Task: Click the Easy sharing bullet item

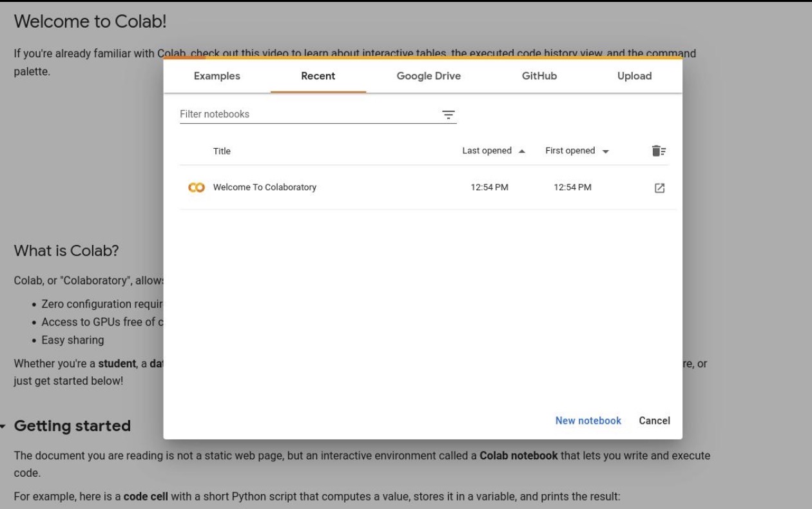Action: coord(73,340)
